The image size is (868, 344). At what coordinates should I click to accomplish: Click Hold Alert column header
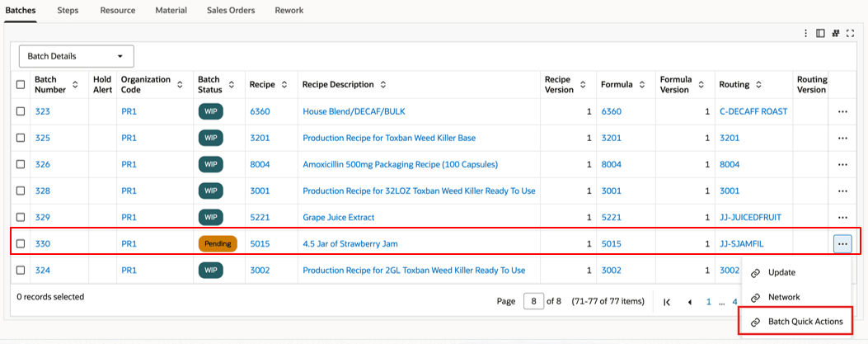pyautogui.click(x=102, y=85)
